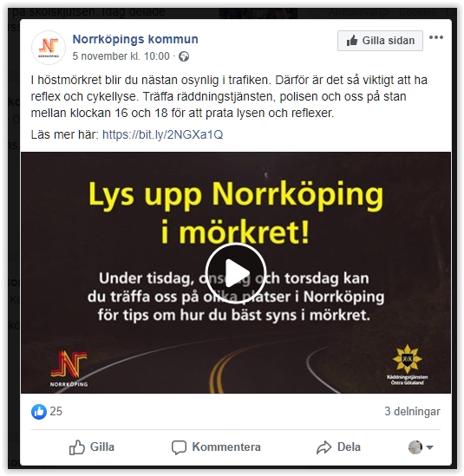Click the Norrköping logo in the video
The width and height of the screenshot is (464, 476).
coord(69,368)
